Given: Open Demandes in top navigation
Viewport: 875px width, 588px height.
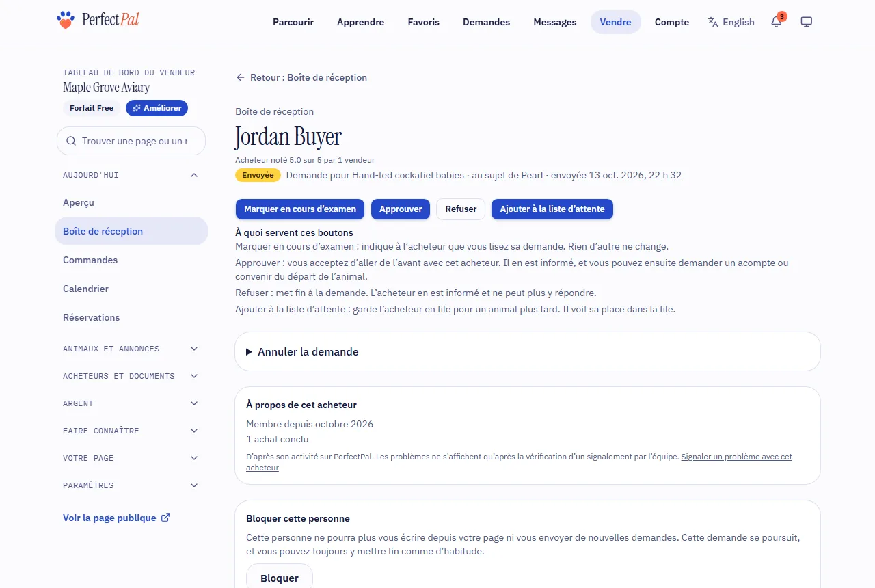Looking at the screenshot, I should click(486, 22).
